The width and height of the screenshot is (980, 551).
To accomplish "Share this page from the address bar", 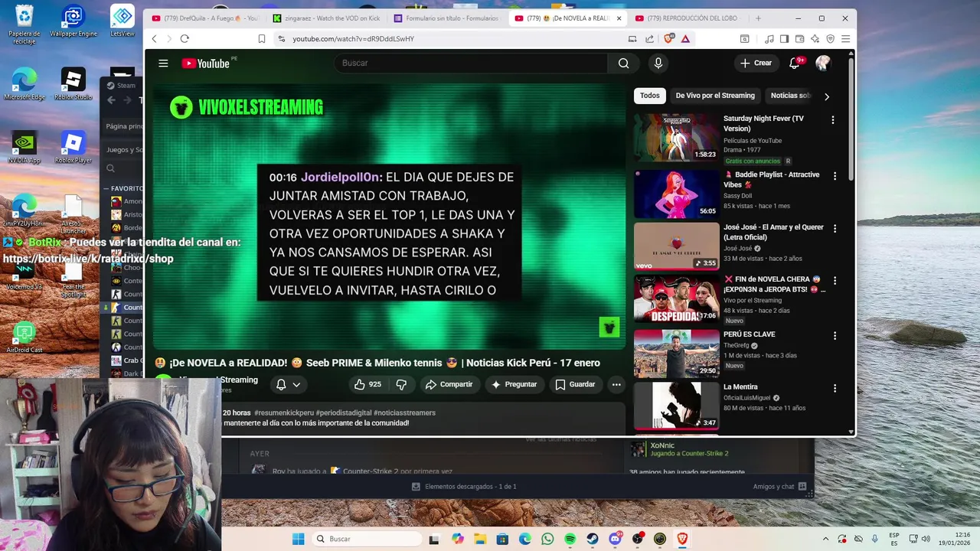I will (x=649, y=38).
